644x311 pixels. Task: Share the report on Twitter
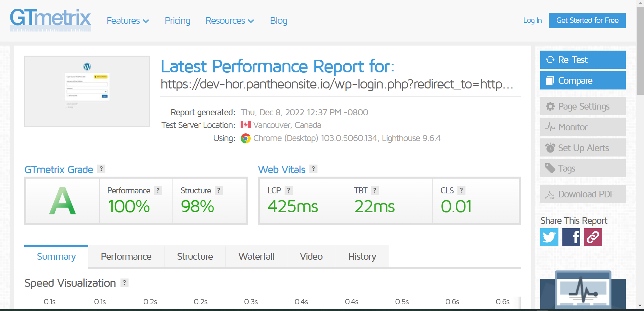pyautogui.click(x=549, y=237)
